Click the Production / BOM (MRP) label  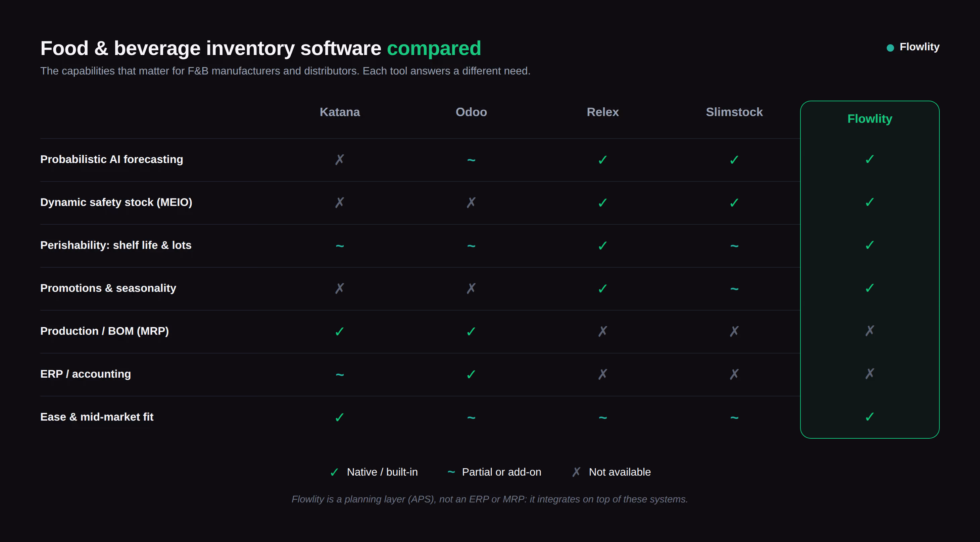[x=104, y=331]
